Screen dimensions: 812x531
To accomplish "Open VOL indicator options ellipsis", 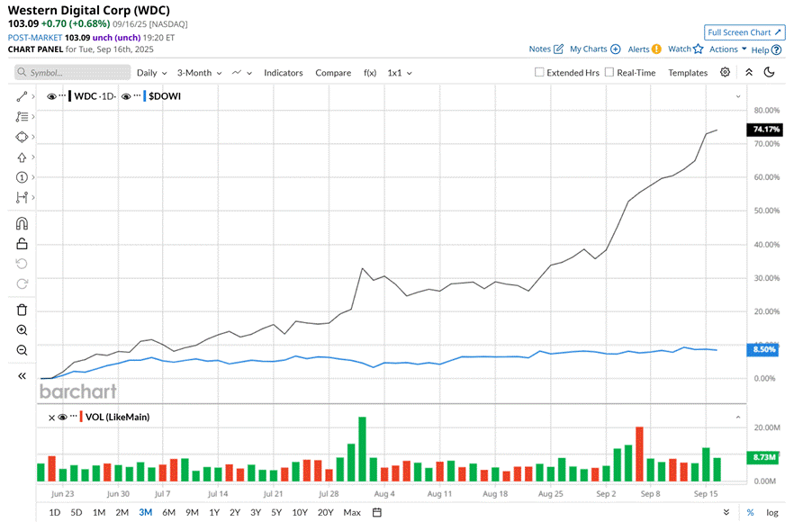I will pos(74,416).
